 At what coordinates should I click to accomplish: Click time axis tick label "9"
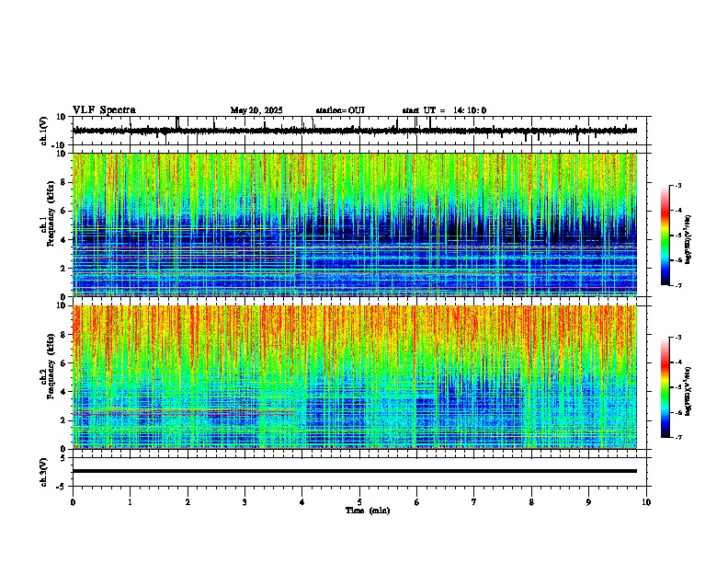(x=588, y=502)
